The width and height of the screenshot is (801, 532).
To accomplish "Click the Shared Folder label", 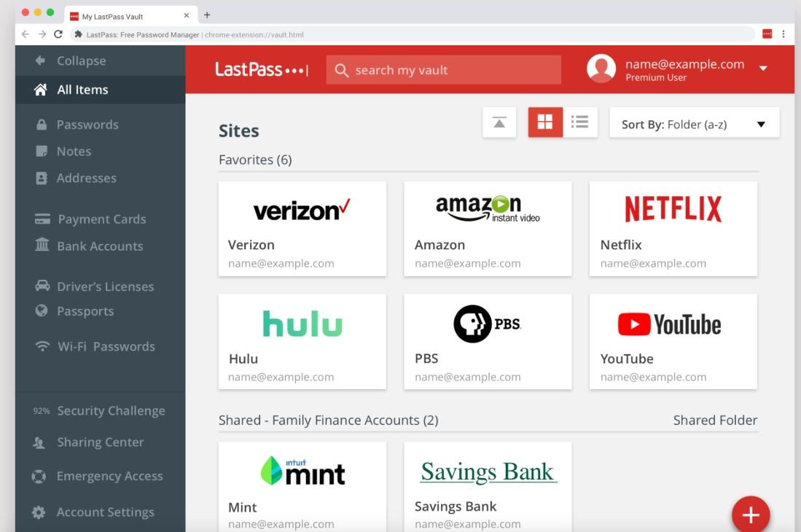I will coord(715,420).
